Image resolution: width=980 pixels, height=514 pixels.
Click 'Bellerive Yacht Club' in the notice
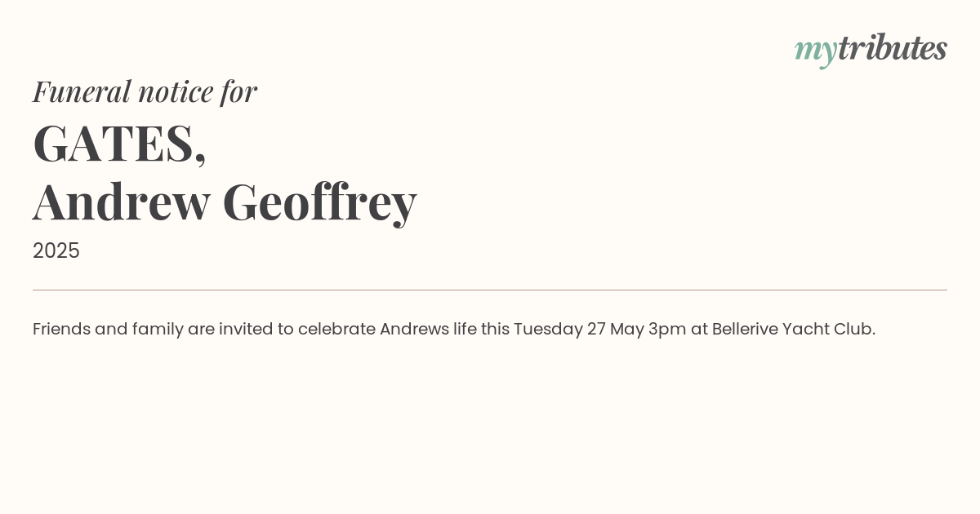[x=792, y=329]
